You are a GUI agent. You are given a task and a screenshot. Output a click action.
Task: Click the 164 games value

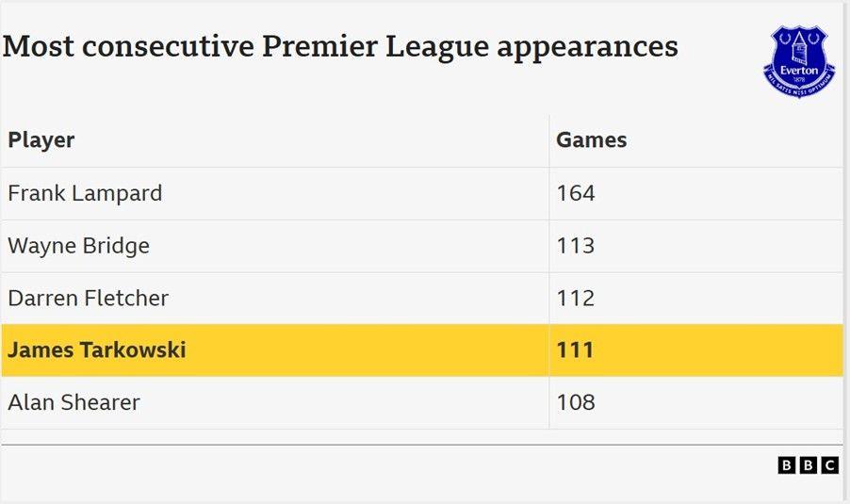coord(576,193)
